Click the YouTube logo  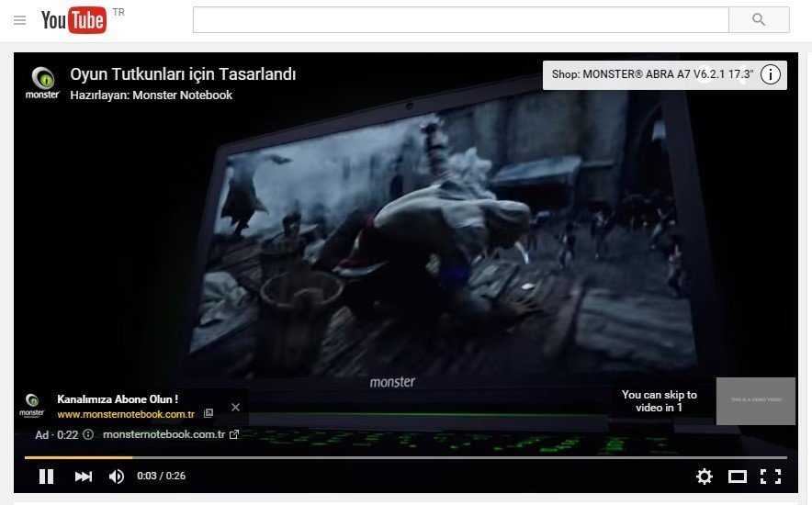coord(73,19)
